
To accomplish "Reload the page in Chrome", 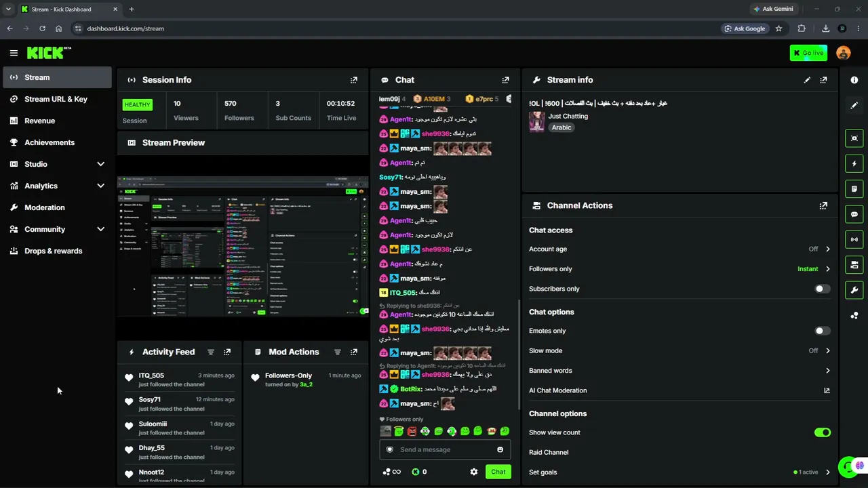I will 42,28.
